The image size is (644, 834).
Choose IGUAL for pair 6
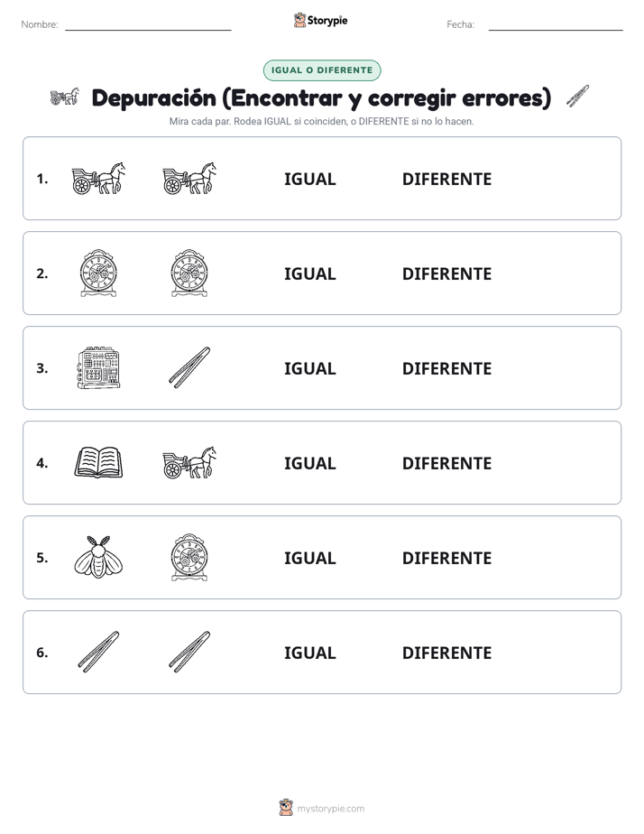(309, 653)
